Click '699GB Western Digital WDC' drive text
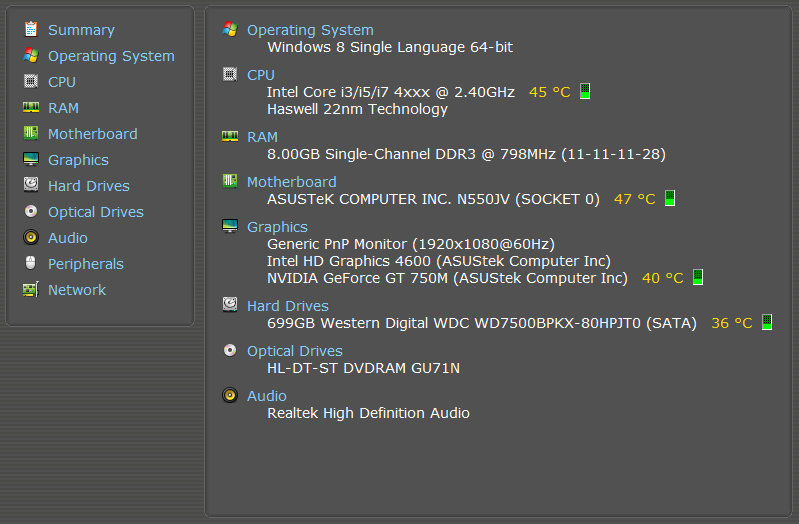 click(368, 323)
